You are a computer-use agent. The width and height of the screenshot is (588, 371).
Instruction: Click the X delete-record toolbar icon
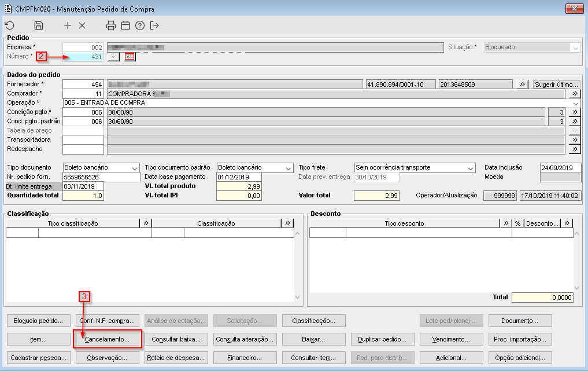coord(82,25)
